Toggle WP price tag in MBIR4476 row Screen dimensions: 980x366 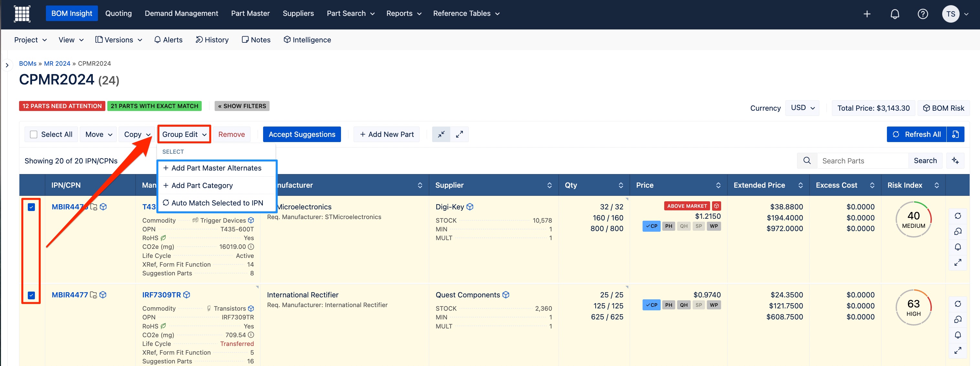pos(714,226)
